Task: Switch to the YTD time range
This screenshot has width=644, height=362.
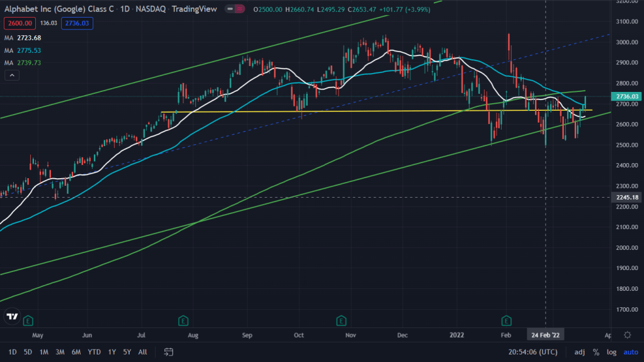Action: [x=94, y=351]
